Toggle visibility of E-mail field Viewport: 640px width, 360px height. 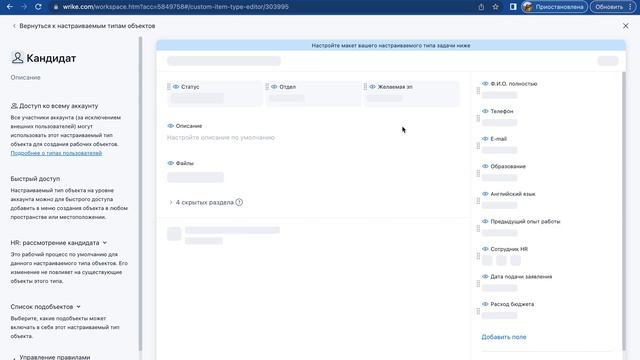click(485, 139)
